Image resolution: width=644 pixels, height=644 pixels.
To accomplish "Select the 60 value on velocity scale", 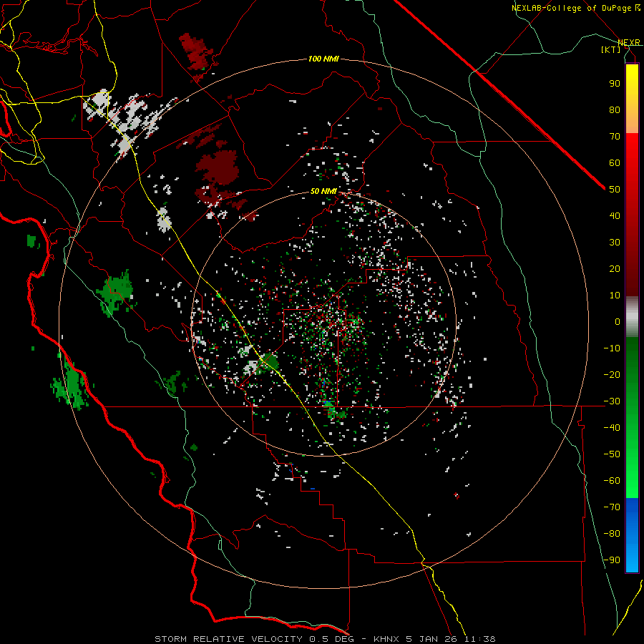I will (615, 162).
